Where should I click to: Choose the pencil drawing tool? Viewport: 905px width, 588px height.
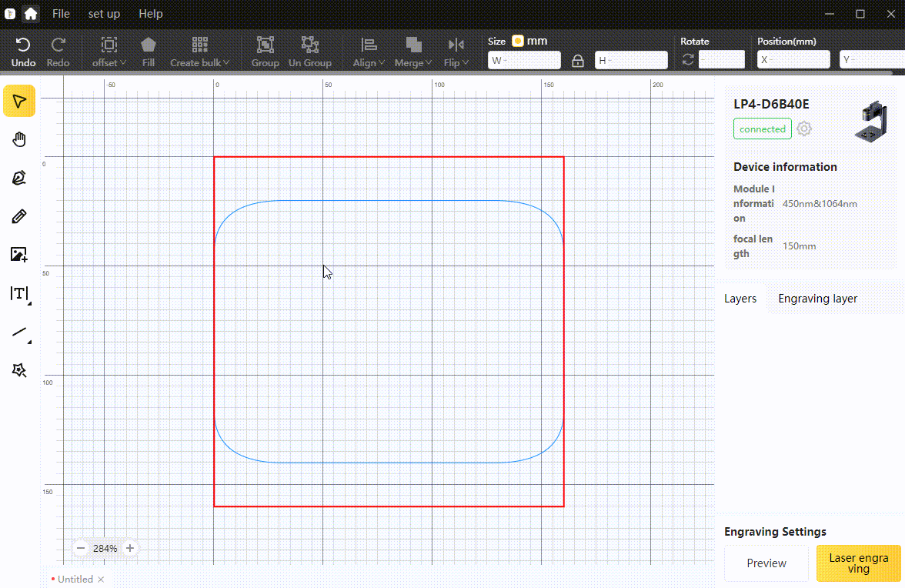(19, 216)
